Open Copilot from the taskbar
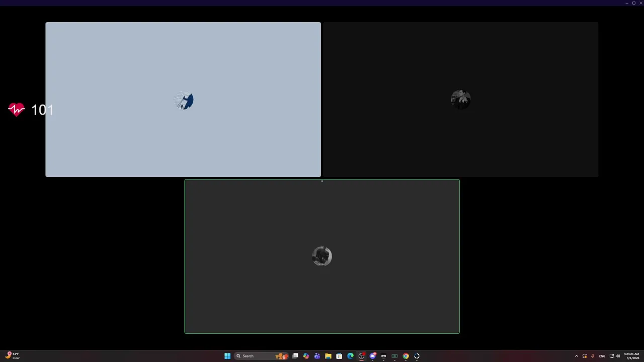Screen dimensions: 644x362 [x=306, y=356]
